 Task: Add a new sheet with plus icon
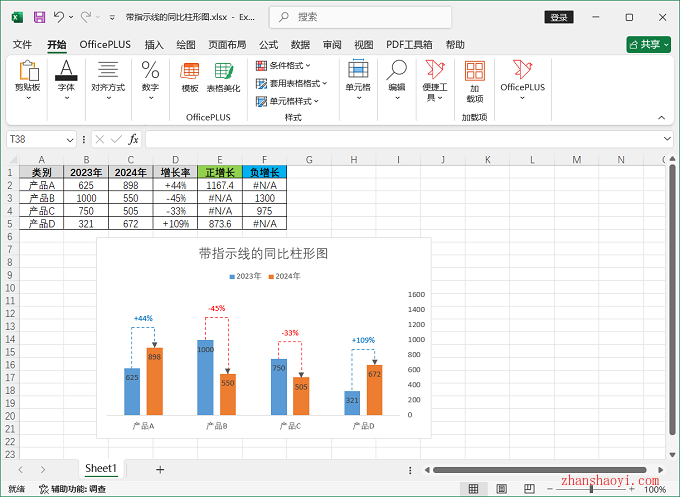point(160,469)
